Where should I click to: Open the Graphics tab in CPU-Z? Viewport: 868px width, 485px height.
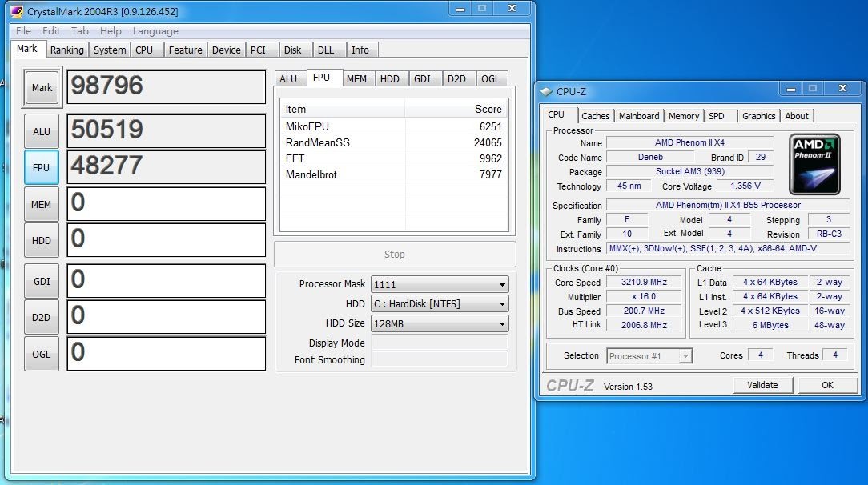pyautogui.click(x=758, y=115)
